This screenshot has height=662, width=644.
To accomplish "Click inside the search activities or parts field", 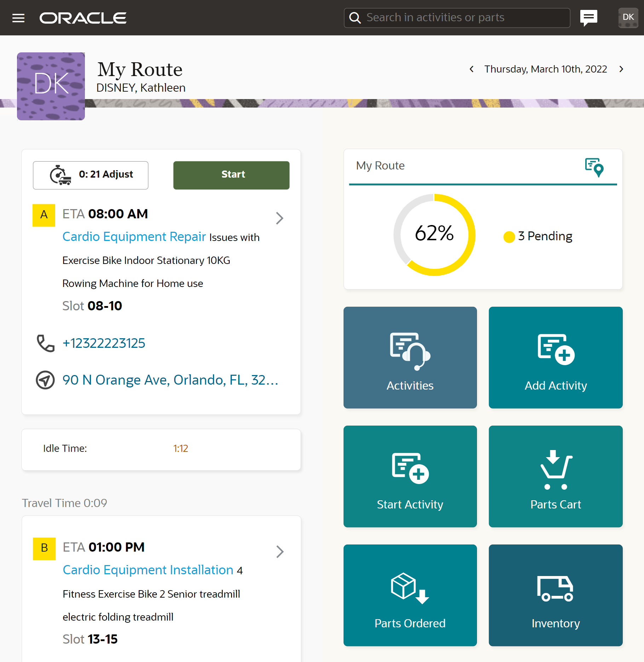I will [x=456, y=17].
